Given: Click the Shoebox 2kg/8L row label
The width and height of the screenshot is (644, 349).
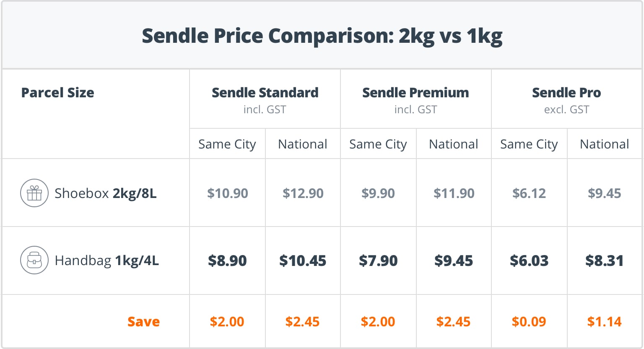Looking at the screenshot, I should coord(106,193).
